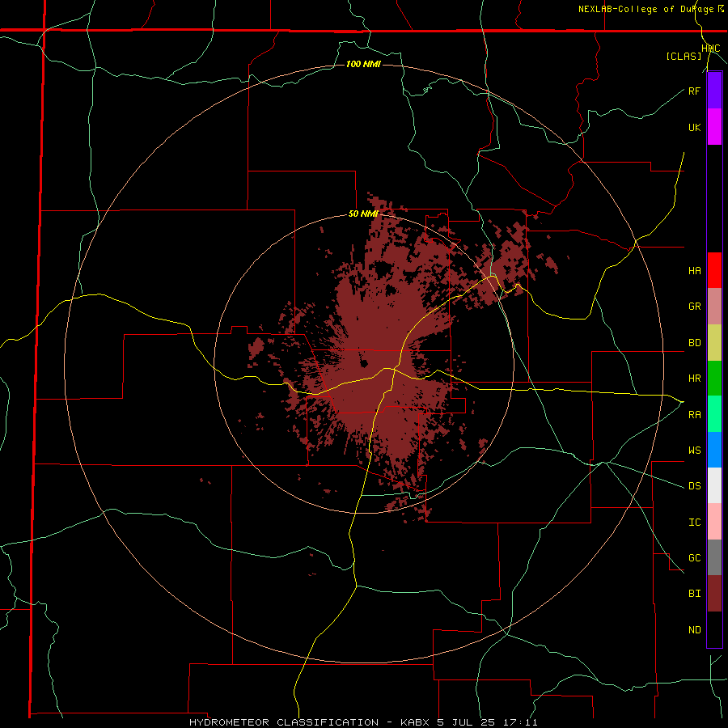
Task: Pick the dusty pink GR legend swatch
Action: coord(714,307)
